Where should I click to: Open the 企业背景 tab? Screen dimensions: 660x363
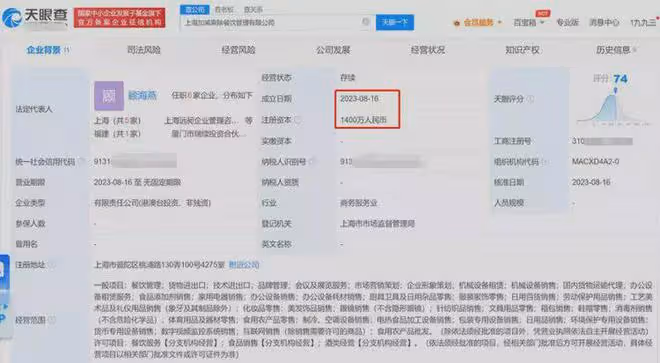coord(43,50)
